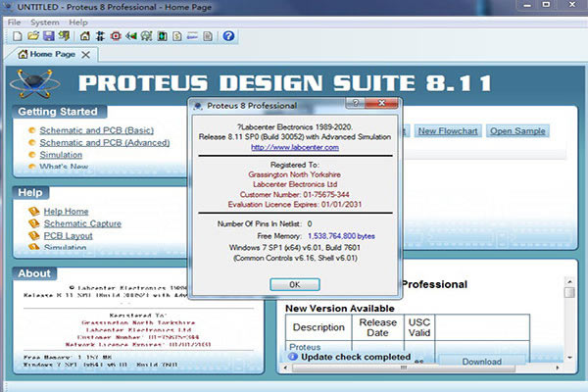Open Schematic and PCB (Basic) tutorial

pos(97,130)
